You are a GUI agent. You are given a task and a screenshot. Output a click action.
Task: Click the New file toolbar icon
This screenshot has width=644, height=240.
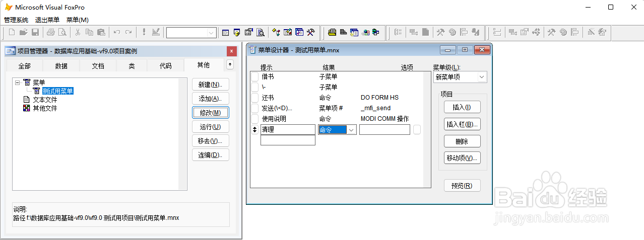[12, 32]
